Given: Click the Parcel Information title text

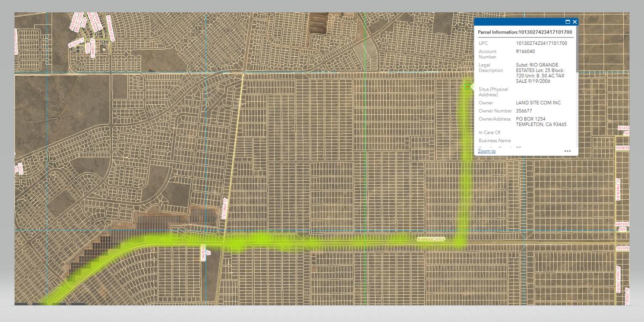Looking at the screenshot, I should [525, 32].
